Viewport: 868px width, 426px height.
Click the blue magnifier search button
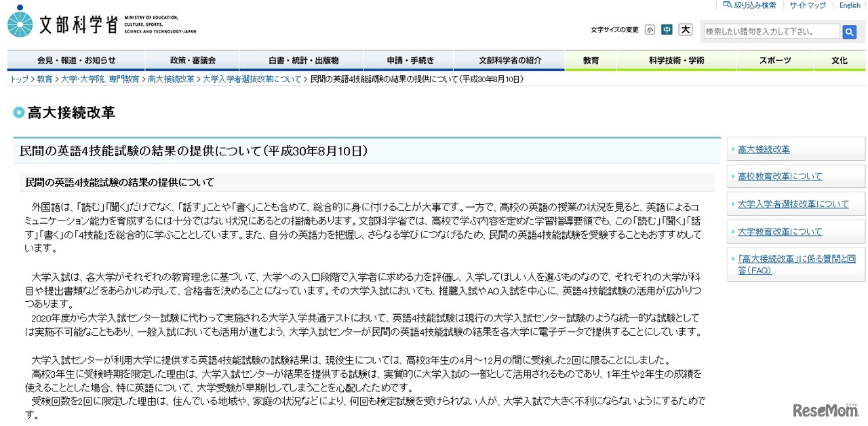coord(850,31)
